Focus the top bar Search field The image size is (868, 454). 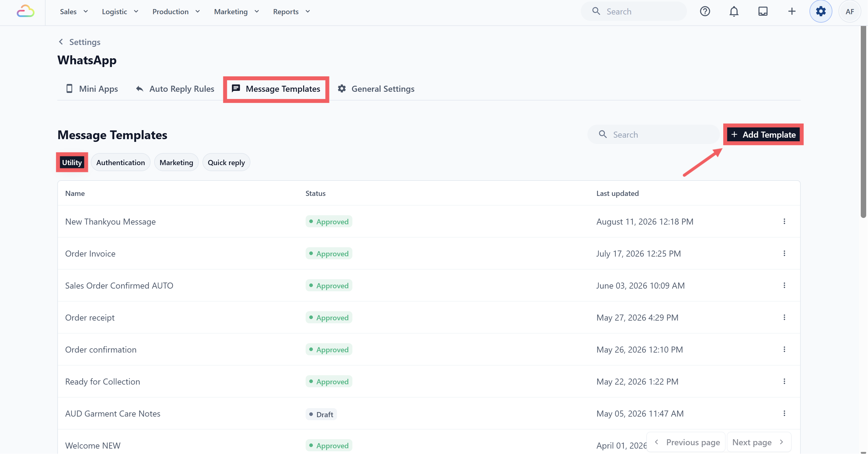click(x=634, y=11)
